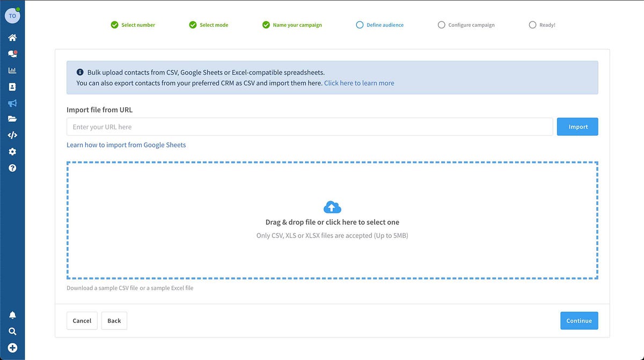Open the developer code brackets icon

coord(12,135)
